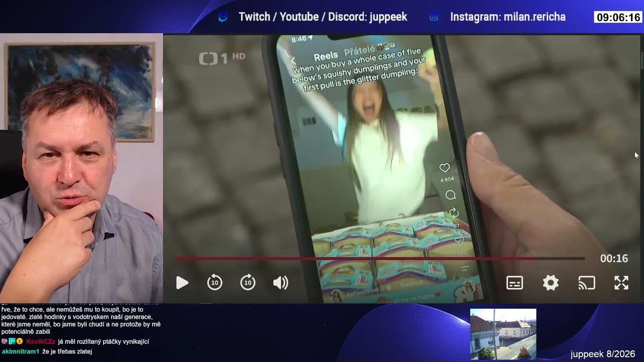This screenshot has width=644, height=362.
Task: Select the 'Twitch / Youtube / Discord: juppeek' text
Action: tap(323, 17)
